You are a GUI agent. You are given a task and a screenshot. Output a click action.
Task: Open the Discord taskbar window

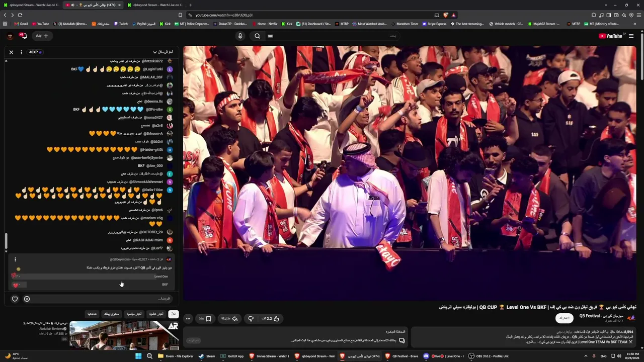(x=444, y=356)
